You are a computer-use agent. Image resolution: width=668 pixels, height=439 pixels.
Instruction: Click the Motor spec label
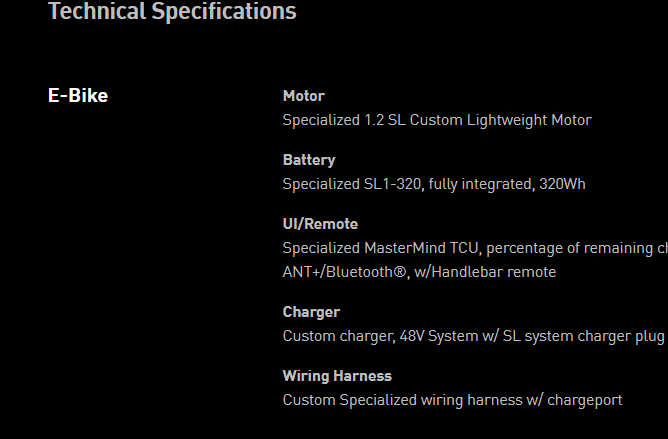coord(303,96)
